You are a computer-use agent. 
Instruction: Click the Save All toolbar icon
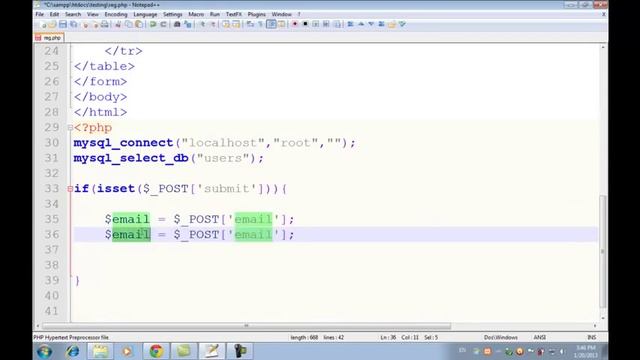73,24
